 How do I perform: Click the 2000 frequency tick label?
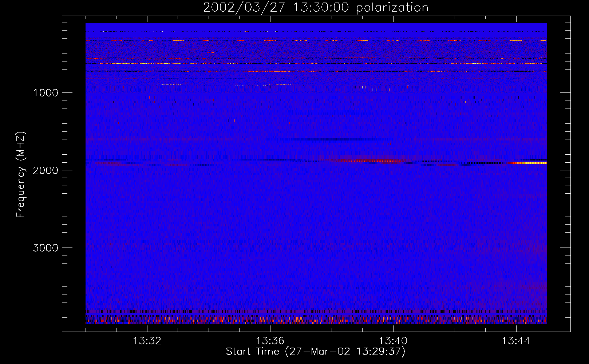click(46, 170)
